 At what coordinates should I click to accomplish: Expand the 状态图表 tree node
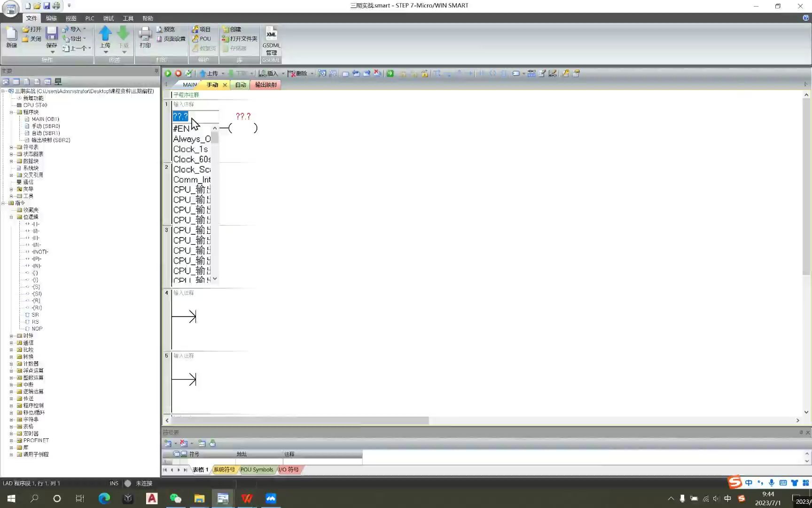(11, 154)
